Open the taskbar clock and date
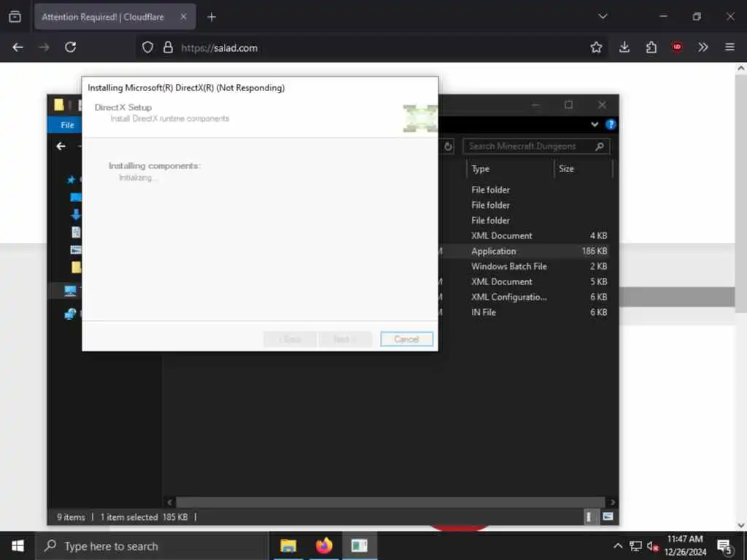This screenshot has width=747, height=560. pos(685,545)
